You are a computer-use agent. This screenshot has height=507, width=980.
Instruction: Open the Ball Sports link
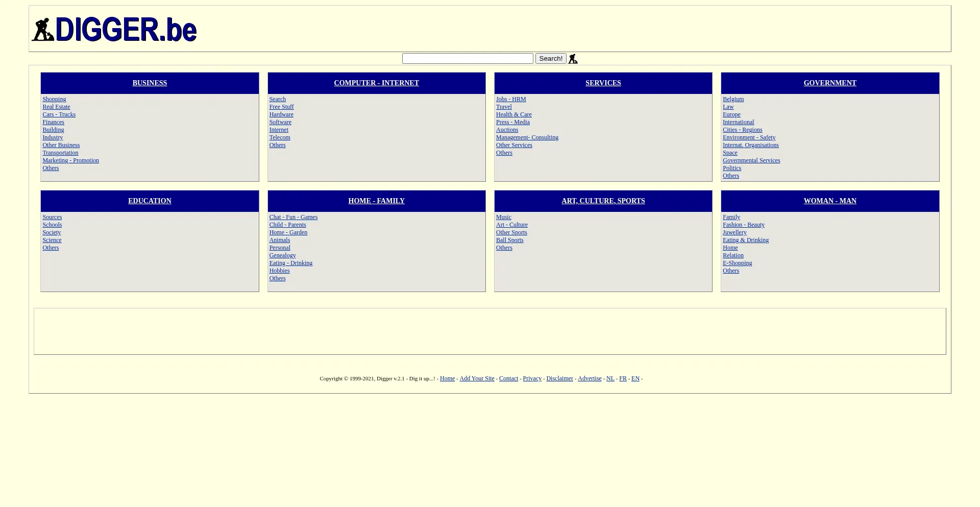[x=509, y=240]
